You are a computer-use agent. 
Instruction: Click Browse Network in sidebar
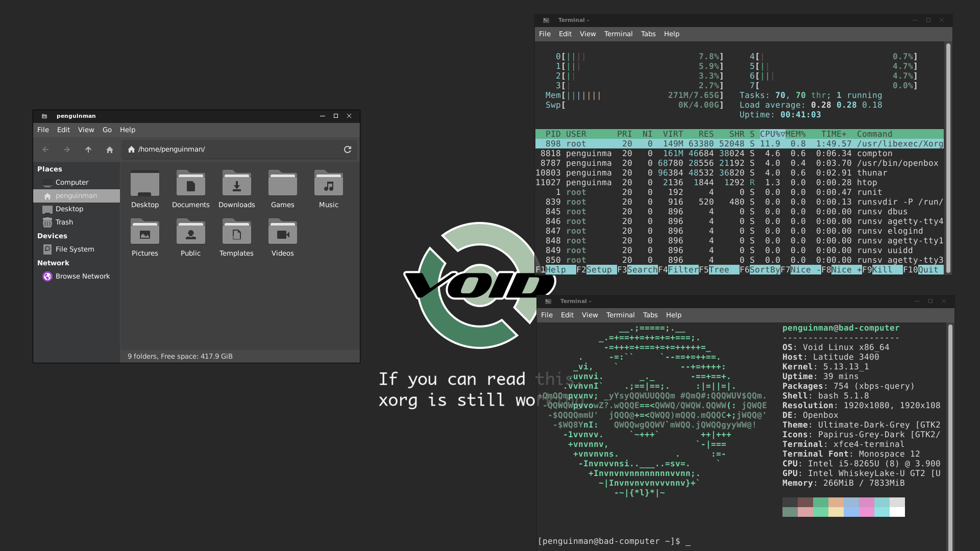(77, 277)
